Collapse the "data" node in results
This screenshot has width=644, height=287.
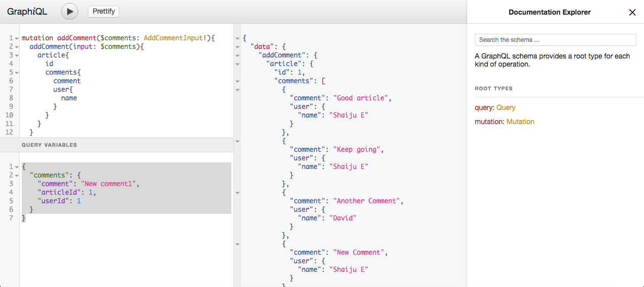coord(238,47)
